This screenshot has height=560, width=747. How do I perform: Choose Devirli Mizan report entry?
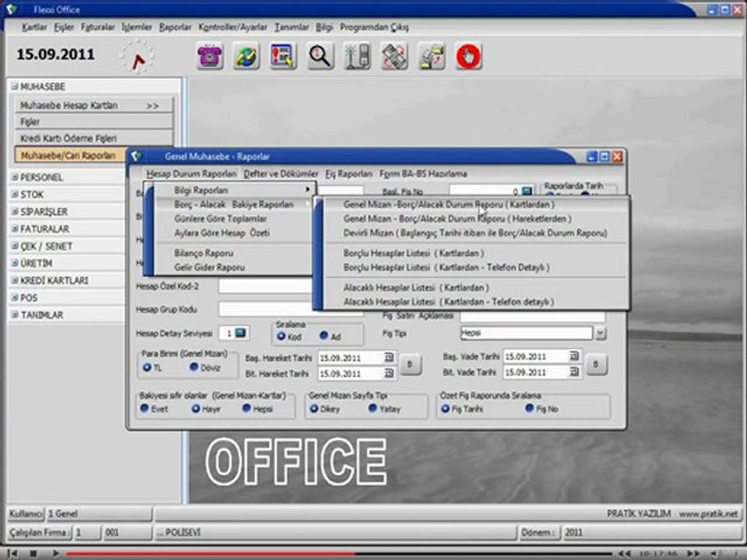pos(475,233)
